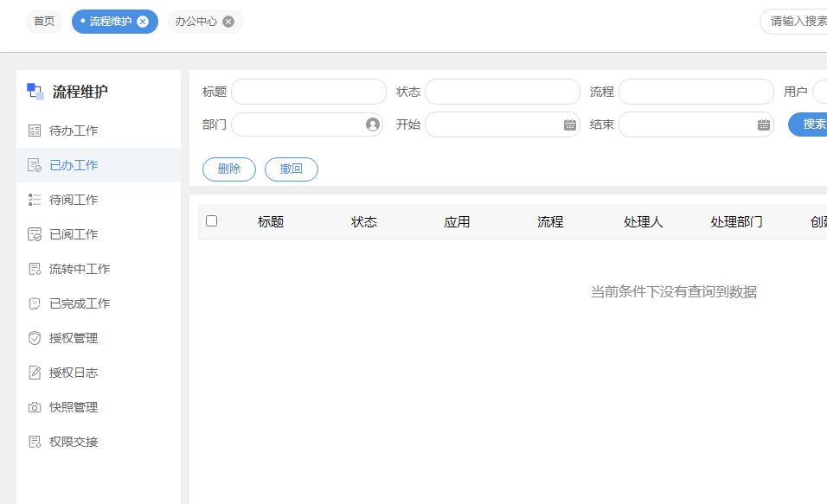Open 授权管理 menu item
Image resolution: width=827 pixels, height=504 pixels.
[x=99, y=339]
